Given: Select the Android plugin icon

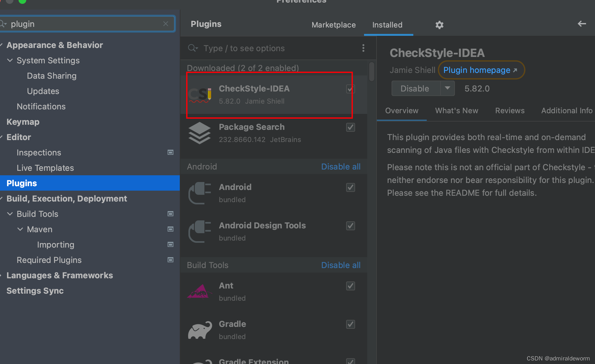Looking at the screenshot, I should [x=200, y=193].
